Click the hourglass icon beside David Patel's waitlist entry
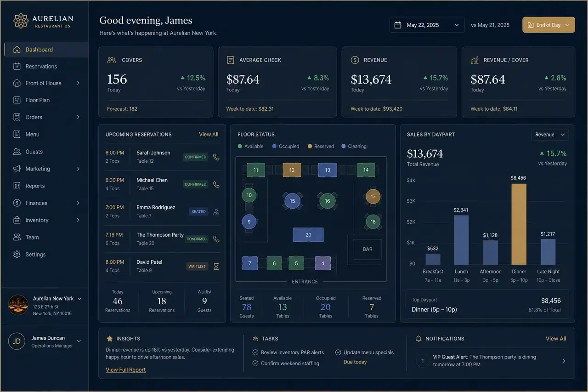The image size is (588, 392). (x=216, y=267)
